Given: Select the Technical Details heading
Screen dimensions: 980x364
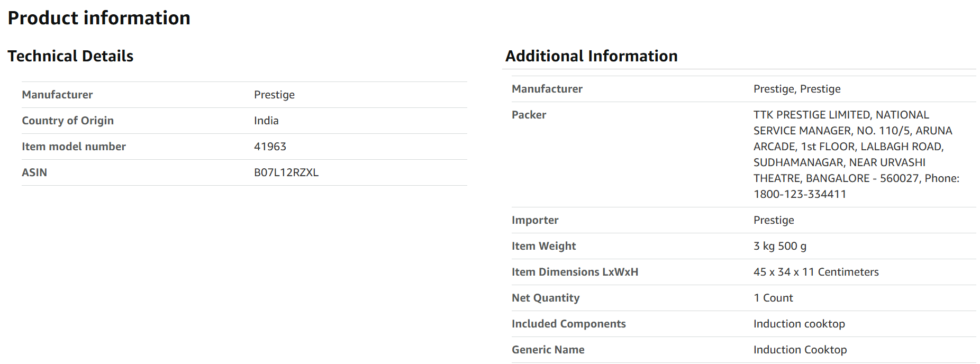Looking at the screenshot, I should pyautogui.click(x=70, y=56).
